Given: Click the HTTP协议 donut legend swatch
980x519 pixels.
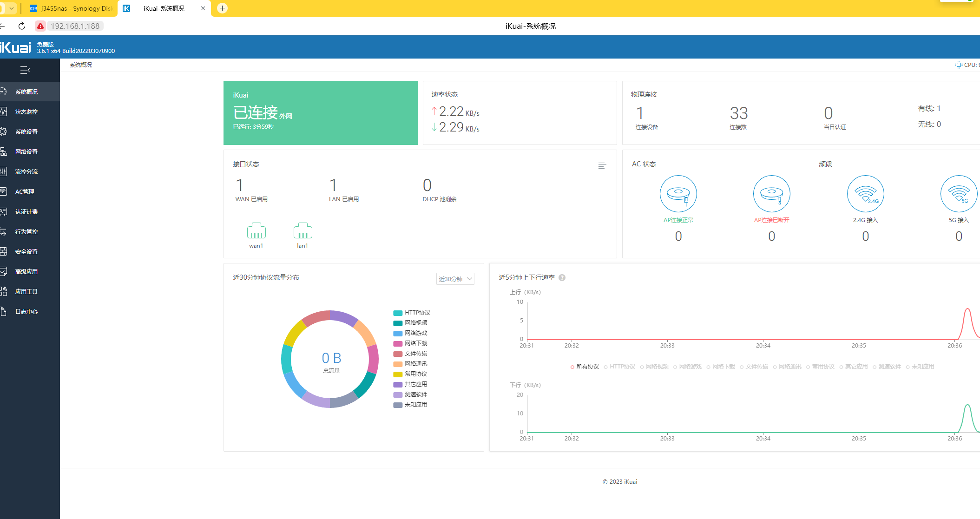Looking at the screenshot, I should (398, 313).
